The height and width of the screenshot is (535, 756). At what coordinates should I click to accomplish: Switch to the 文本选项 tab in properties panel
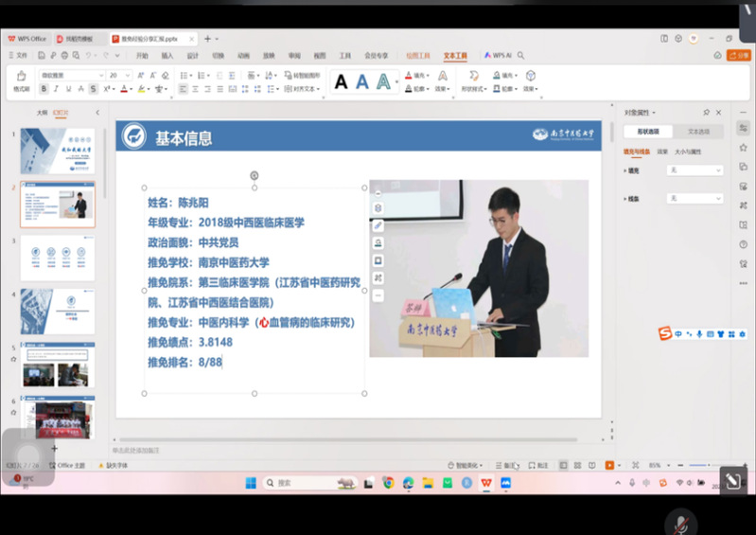pos(698,132)
